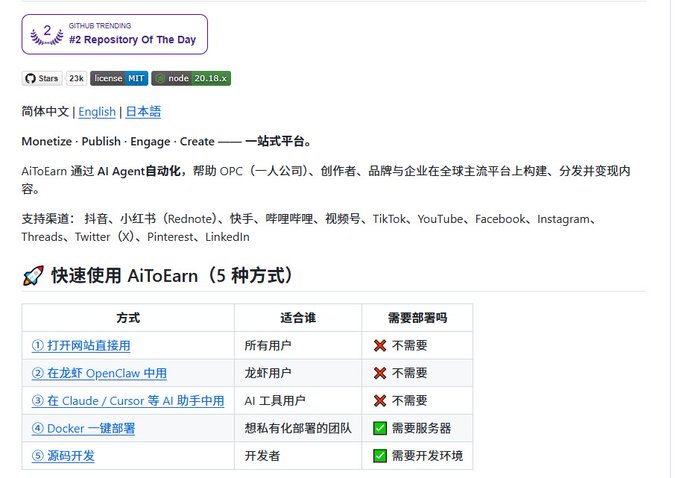This screenshot has width=679, height=478.
Task: Click the 支持渠道 platforms paragraph
Action: [x=310, y=228]
